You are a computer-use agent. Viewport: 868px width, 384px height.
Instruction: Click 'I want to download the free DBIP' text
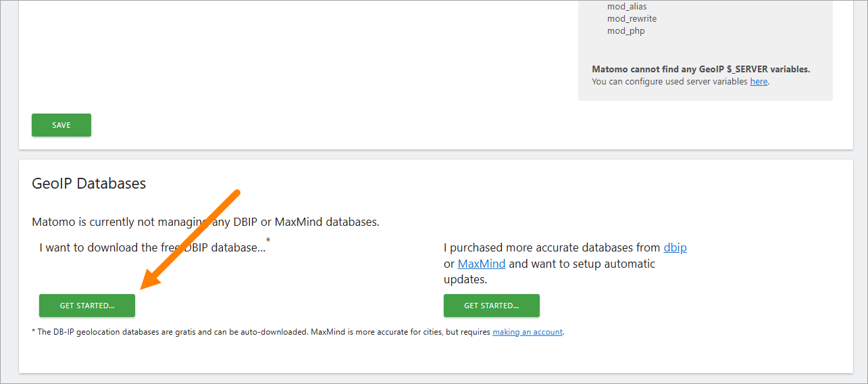pyautogui.click(x=153, y=247)
